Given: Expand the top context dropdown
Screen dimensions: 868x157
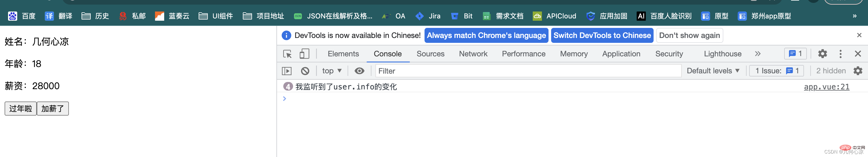Looking at the screenshot, I should pos(332,71).
